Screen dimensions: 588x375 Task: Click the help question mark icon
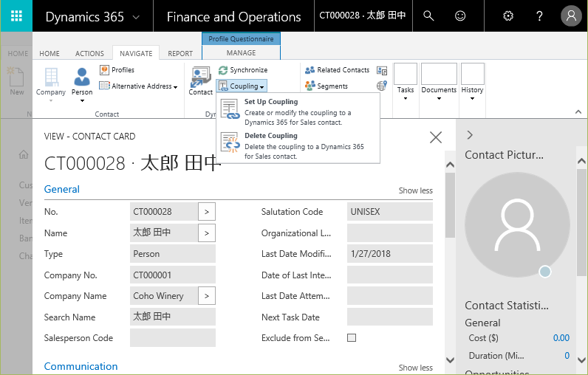click(539, 16)
